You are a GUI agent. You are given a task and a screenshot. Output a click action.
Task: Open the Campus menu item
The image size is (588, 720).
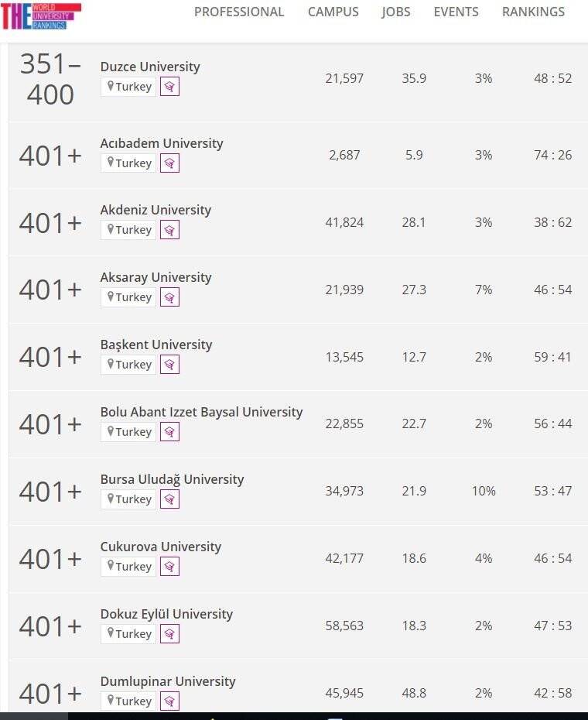333,12
